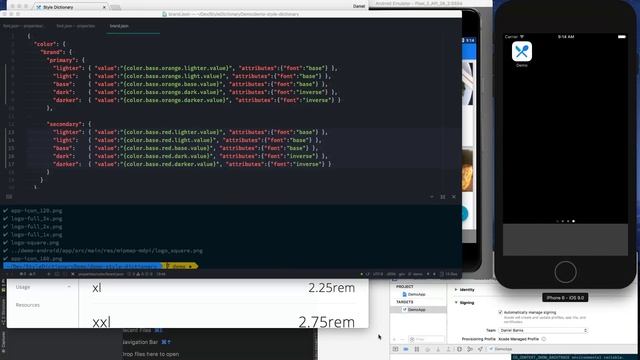Click the DemoApp process selector in debug bar

tap(500, 349)
